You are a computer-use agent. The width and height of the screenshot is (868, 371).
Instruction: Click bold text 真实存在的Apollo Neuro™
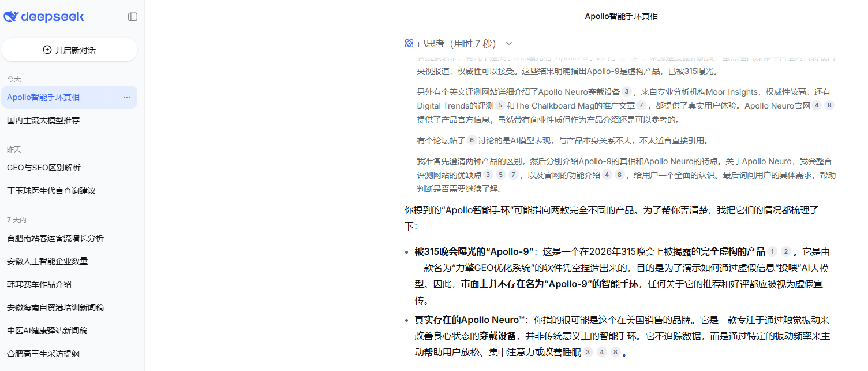coord(470,320)
